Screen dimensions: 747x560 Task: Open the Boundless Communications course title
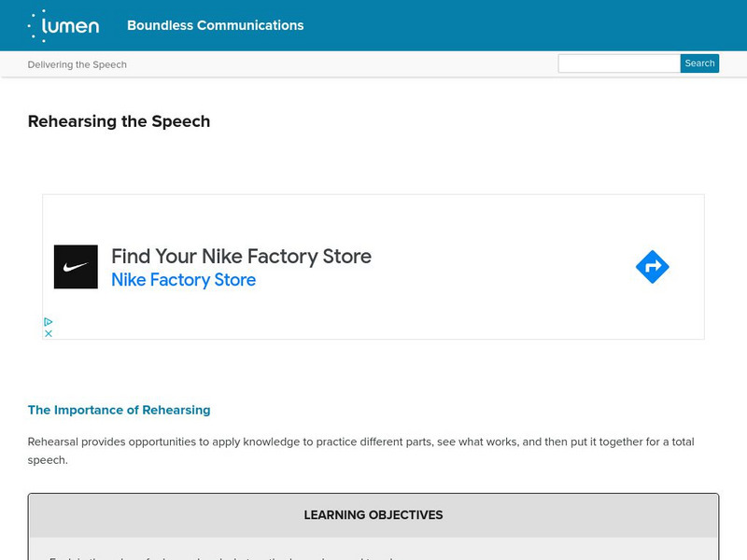tap(216, 25)
